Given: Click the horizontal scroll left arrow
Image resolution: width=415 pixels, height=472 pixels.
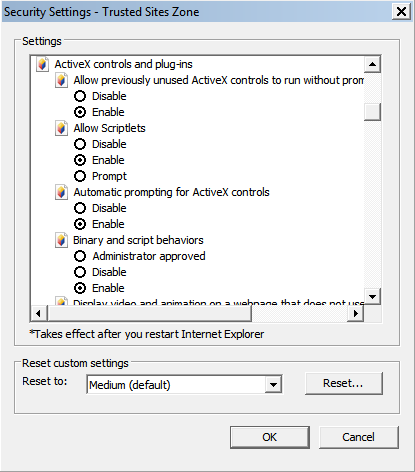Looking at the screenshot, I should pos(39,313).
